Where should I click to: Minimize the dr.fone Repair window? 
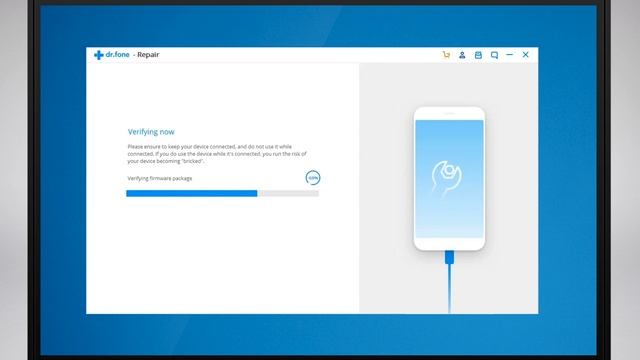510,55
